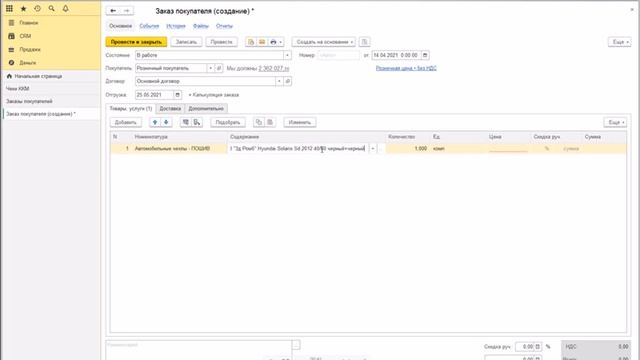Open the print dropdown arrow

click(281, 42)
